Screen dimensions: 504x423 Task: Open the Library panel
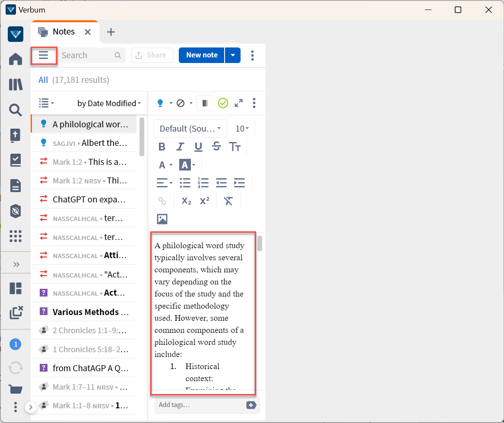[16, 85]
